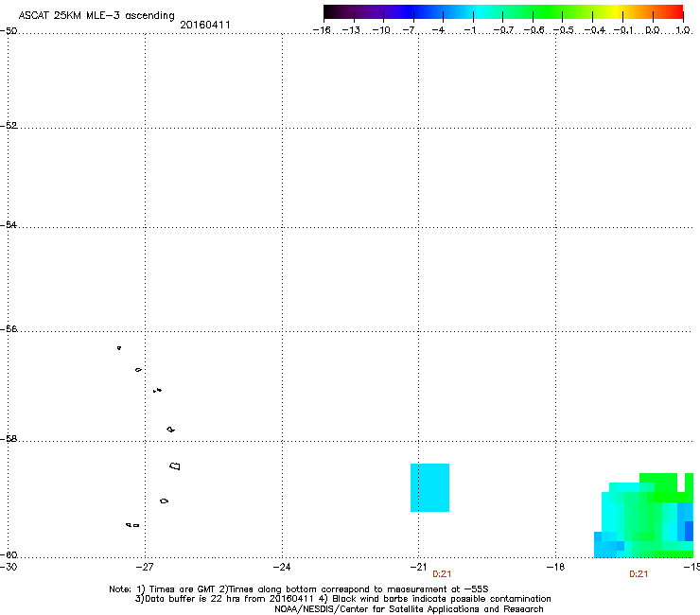Click the color bar label -7
Viewport: 700px width, 615px height.
pos(409,30)
